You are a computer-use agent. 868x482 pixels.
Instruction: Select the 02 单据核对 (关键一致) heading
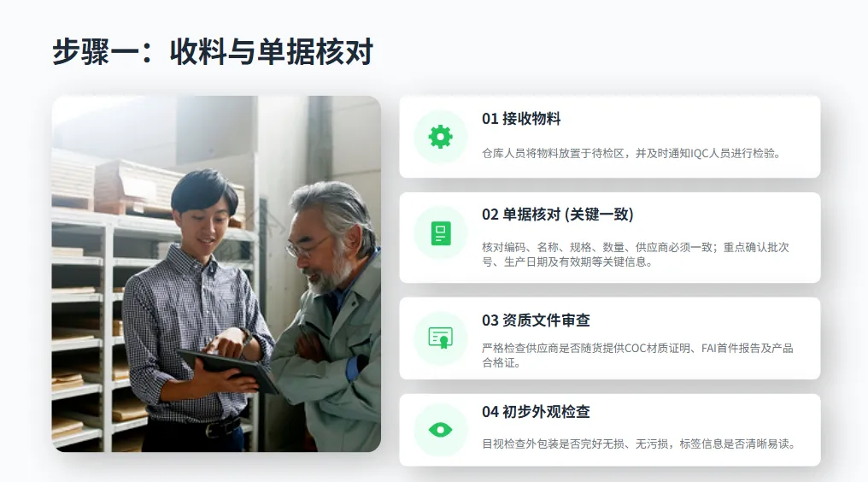point(557,215)
